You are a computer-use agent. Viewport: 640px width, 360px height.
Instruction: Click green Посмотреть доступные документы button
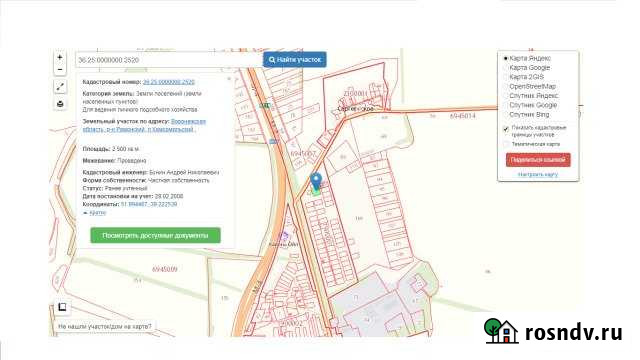(x=155, y=236)
